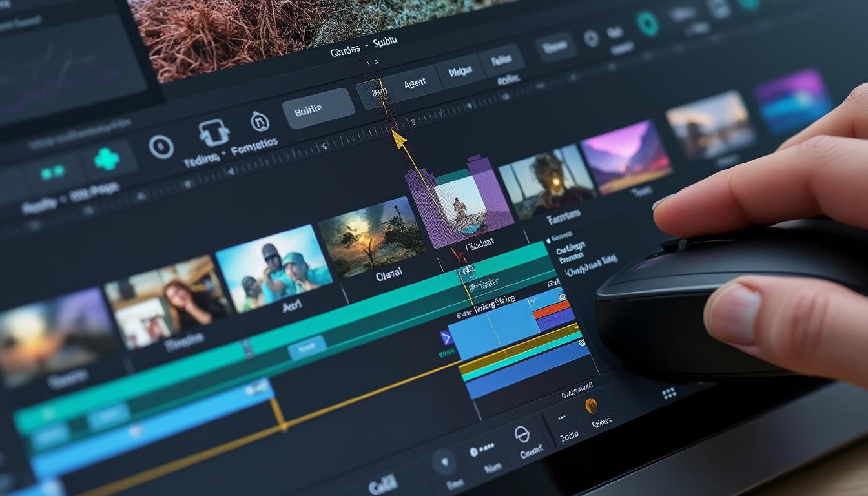The height and width of the screenshot is (496, 868).
Task: Select the purple and blue gradient thumbnail
Action: click(x=793, y=100)
